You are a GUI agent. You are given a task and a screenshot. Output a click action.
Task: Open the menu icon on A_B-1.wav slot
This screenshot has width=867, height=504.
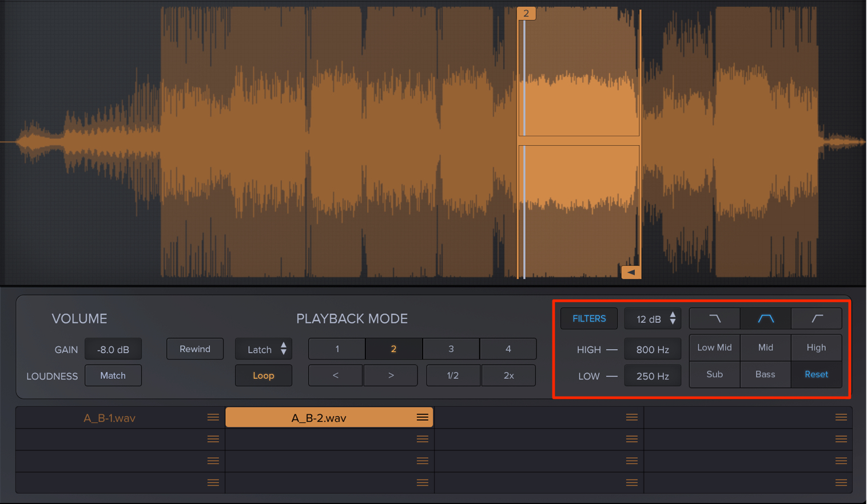point(213,418)
